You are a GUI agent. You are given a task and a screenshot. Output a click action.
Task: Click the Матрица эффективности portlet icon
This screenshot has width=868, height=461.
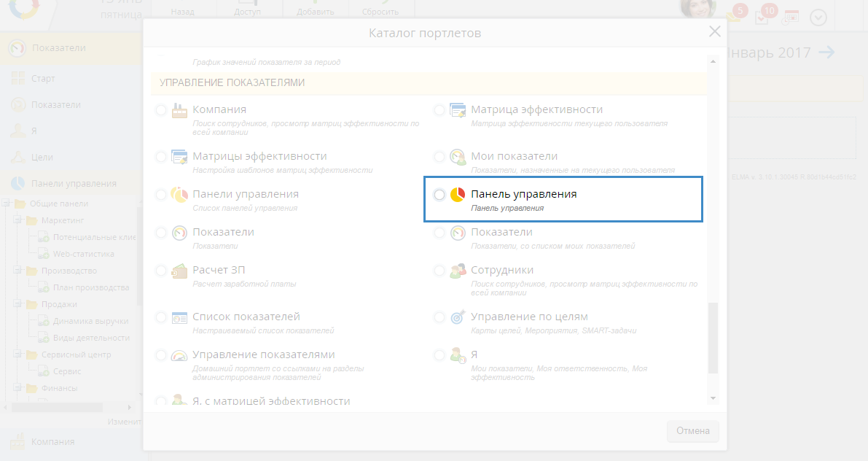[x=458, y=110]
